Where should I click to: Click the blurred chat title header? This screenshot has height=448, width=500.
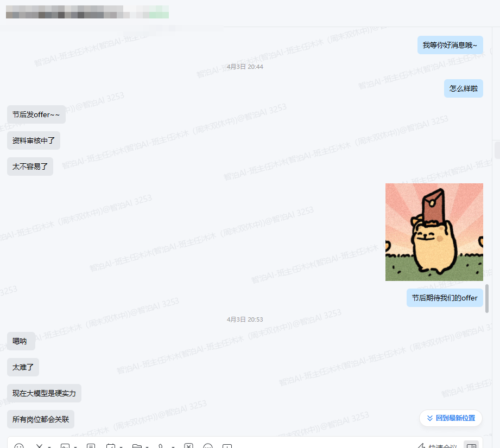(x=87, y=12)
